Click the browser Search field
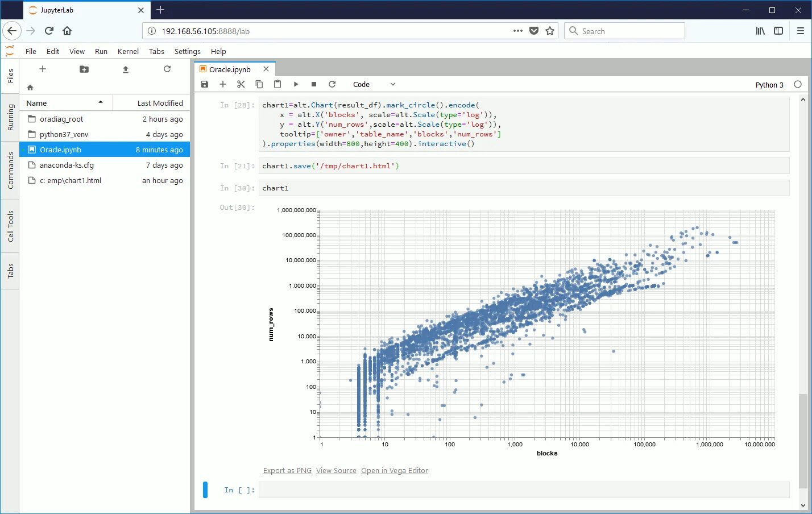Viewport: 812px width, 514px height. tap(624, 31)
